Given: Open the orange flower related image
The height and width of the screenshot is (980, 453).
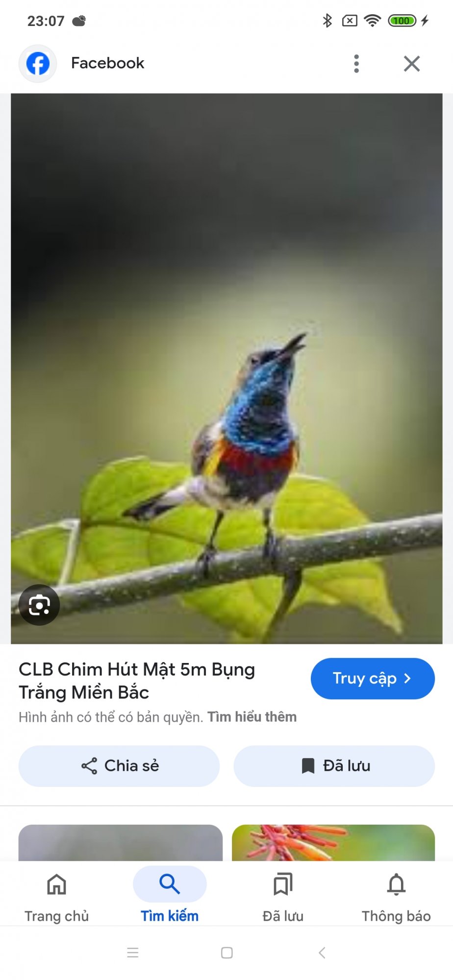Looking at the screenshot, I should click(333, 843).
